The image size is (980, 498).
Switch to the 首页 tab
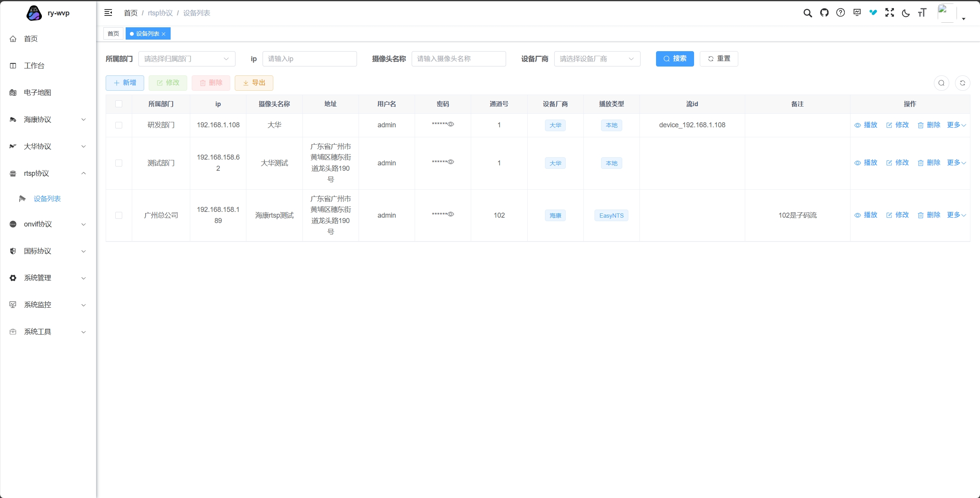point(113,34)
